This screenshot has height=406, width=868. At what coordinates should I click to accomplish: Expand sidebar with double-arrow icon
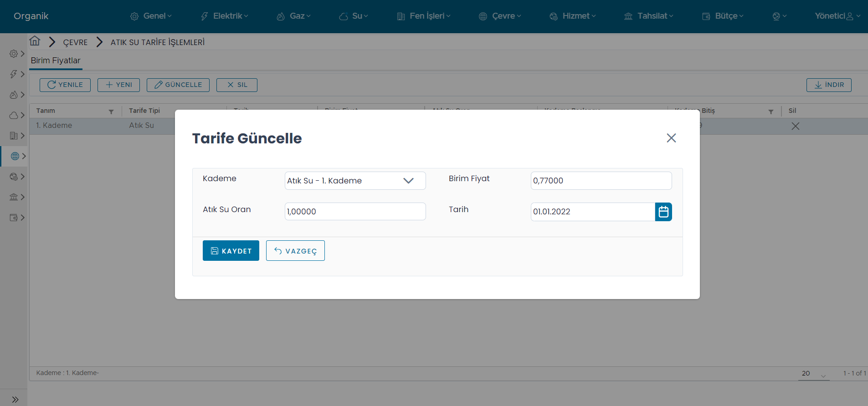click(x=15, y=400)
